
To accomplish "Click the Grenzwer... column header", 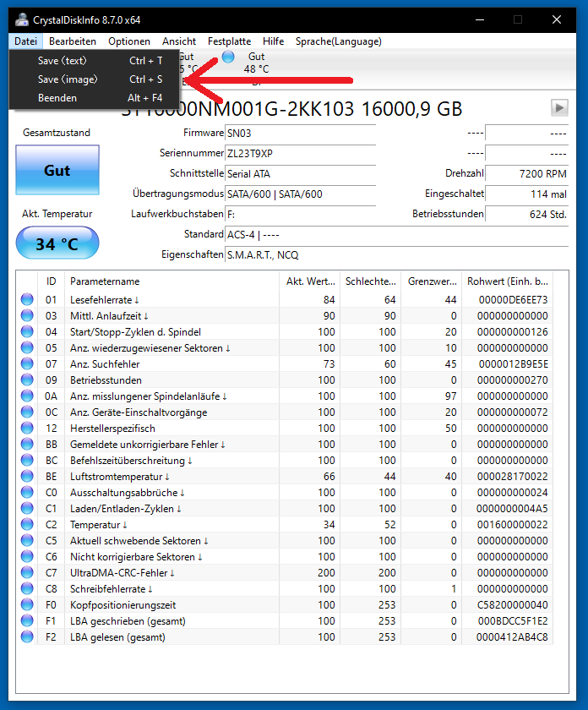I will [432, 281].
